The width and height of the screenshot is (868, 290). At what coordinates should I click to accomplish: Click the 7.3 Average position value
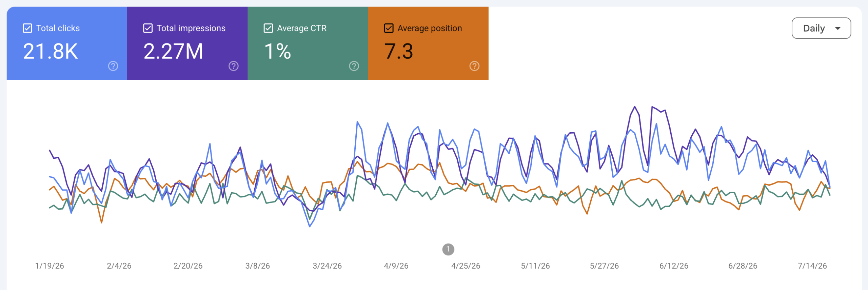point(399,52)
